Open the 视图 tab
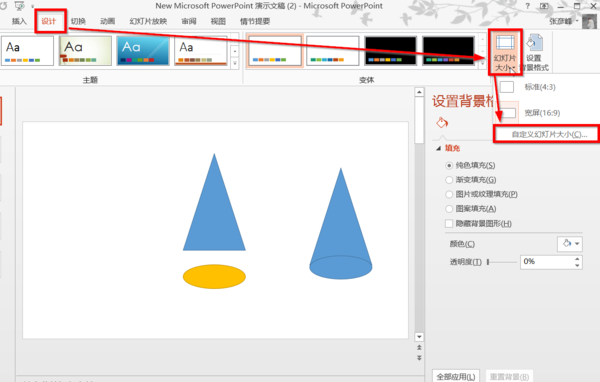This screenshot has height=382, width=600. tap(218, 21)
